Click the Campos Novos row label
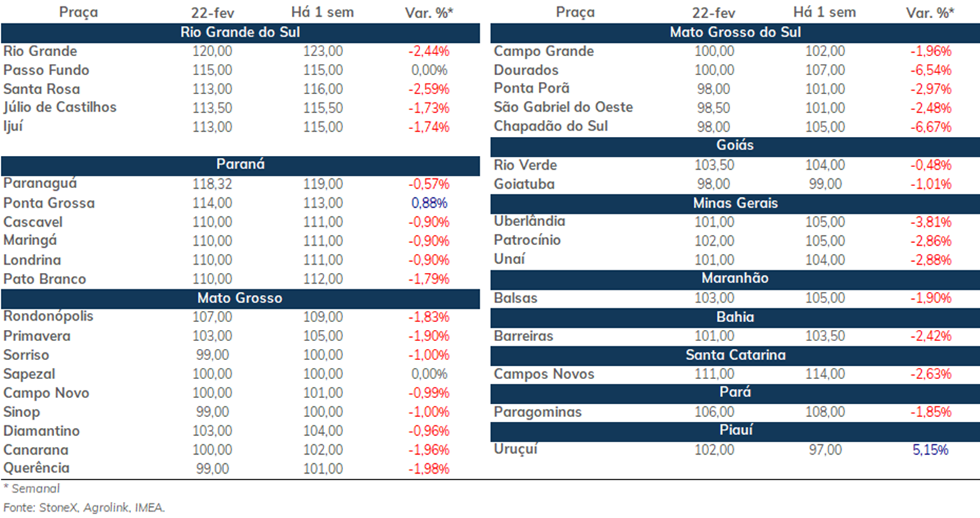This screenshot has width=980, height=518. [544, 374]
